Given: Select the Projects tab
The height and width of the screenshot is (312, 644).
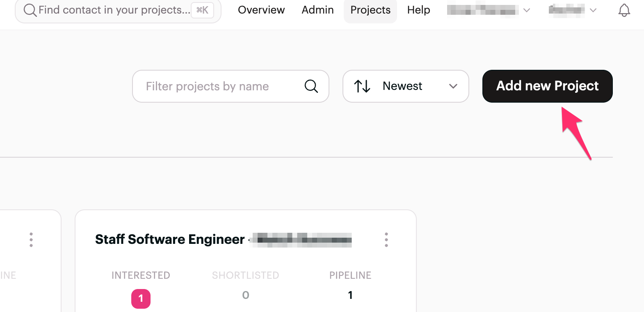Looking at the screenshot, I should tap(370, 10).
